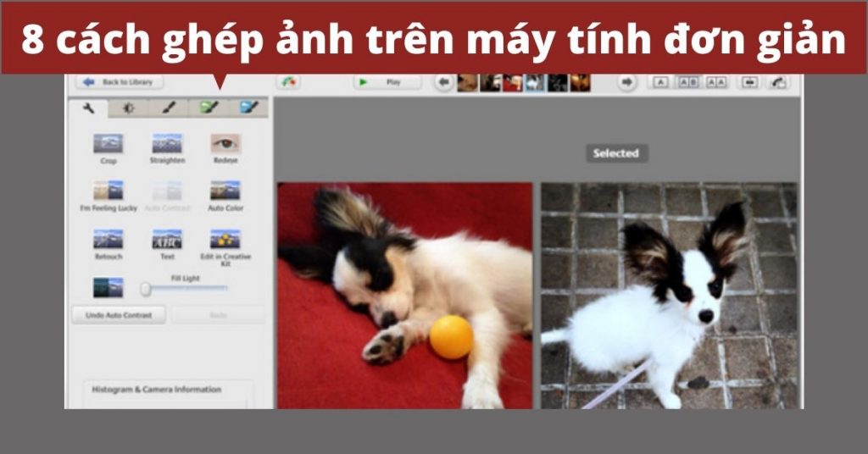Apply I'm Feeling Lucky fix
The image size is (868, 454).
coord(108,196)
